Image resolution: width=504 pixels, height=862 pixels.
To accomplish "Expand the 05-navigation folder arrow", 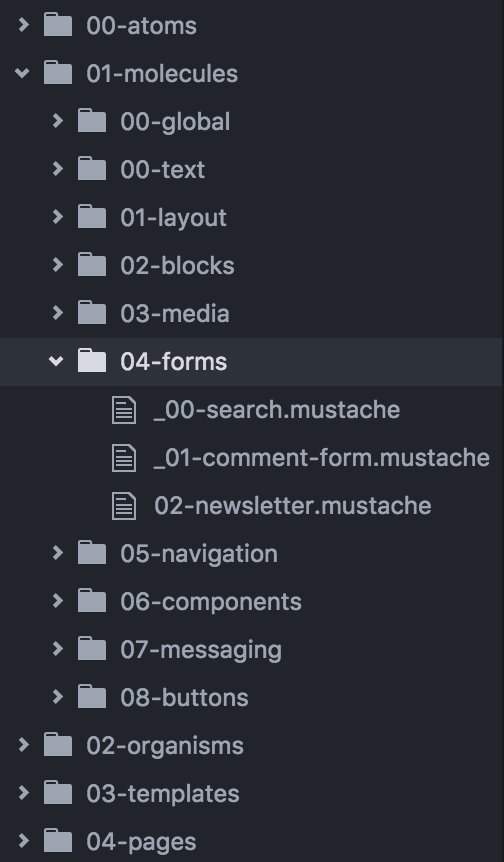I will click(57, 552).
